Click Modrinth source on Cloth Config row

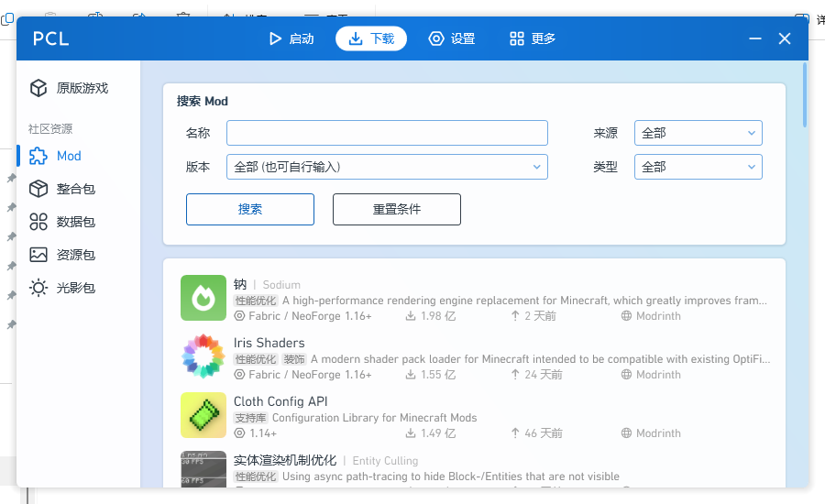pos(657,433)
